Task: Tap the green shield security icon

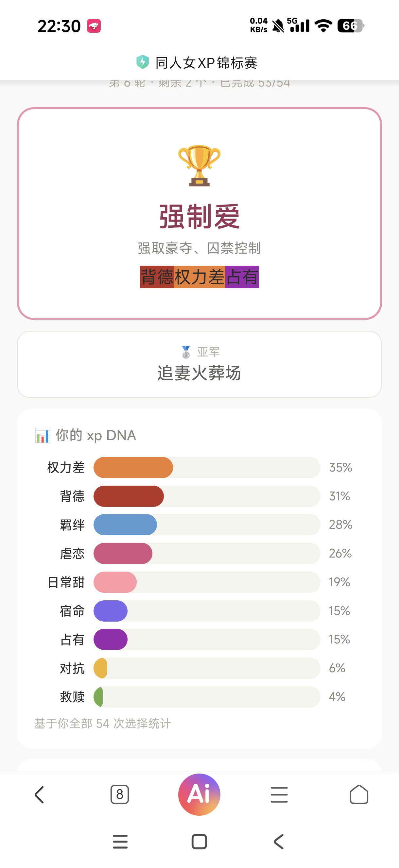Action: coord(143,62)
